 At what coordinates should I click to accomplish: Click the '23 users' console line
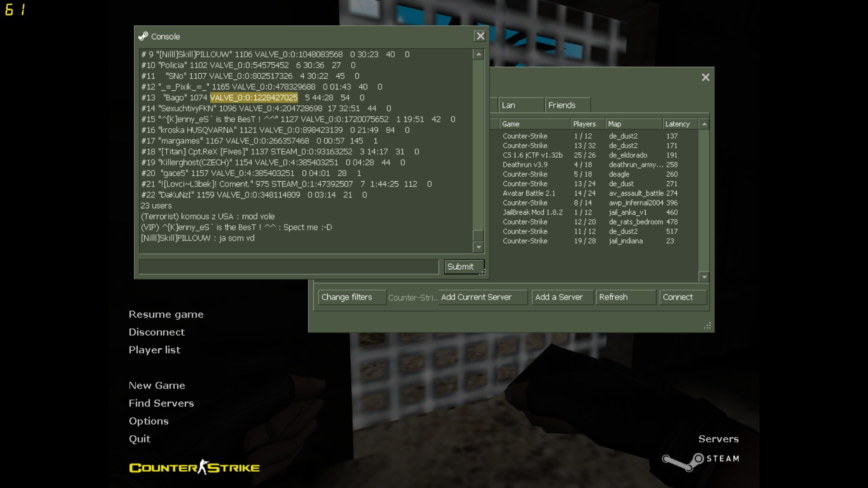pos(156,206)
